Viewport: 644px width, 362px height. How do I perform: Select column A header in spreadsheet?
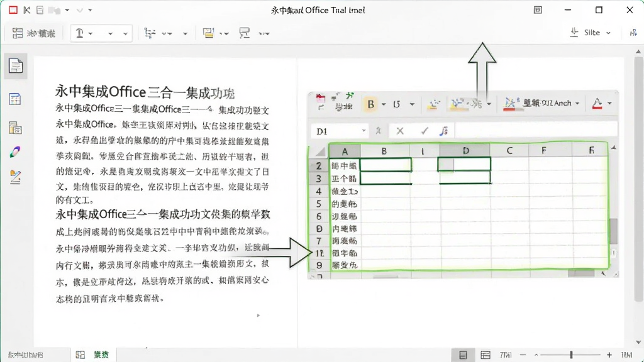tap(345, 151)
